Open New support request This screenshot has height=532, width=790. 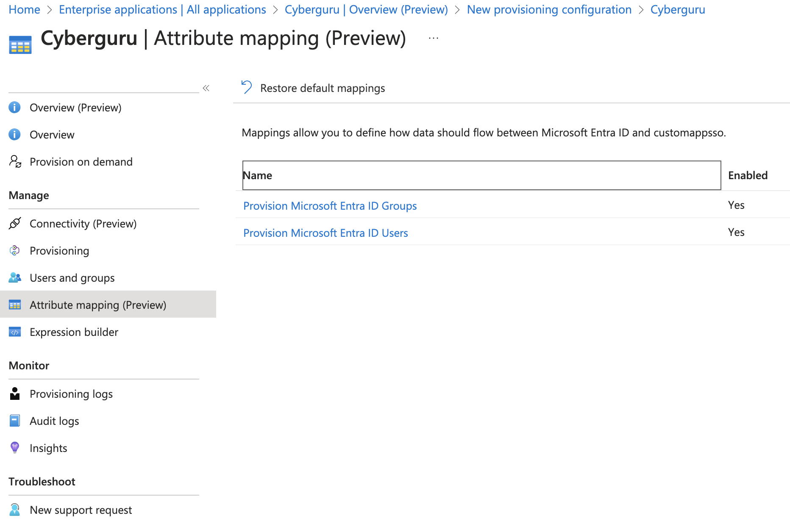[81, 510]
